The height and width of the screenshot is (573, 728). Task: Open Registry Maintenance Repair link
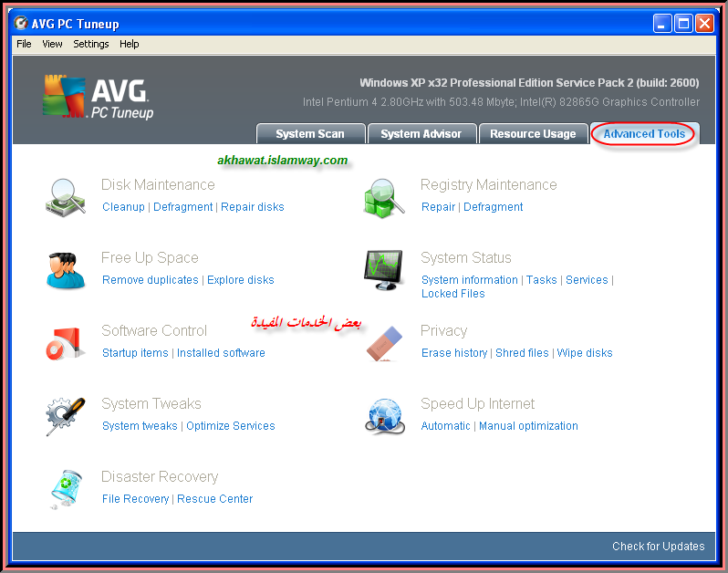pyautogui.click(x=438, y=207)
